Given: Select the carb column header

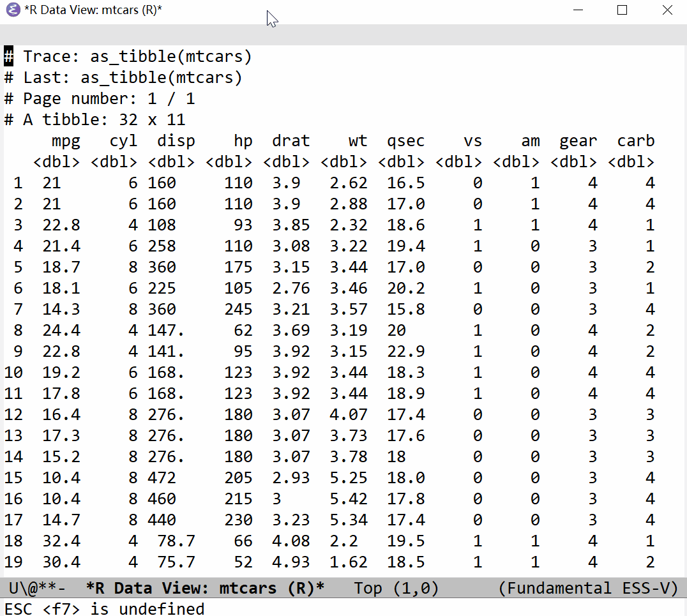Looking at the screenshot, I should [x=635, y=141].
